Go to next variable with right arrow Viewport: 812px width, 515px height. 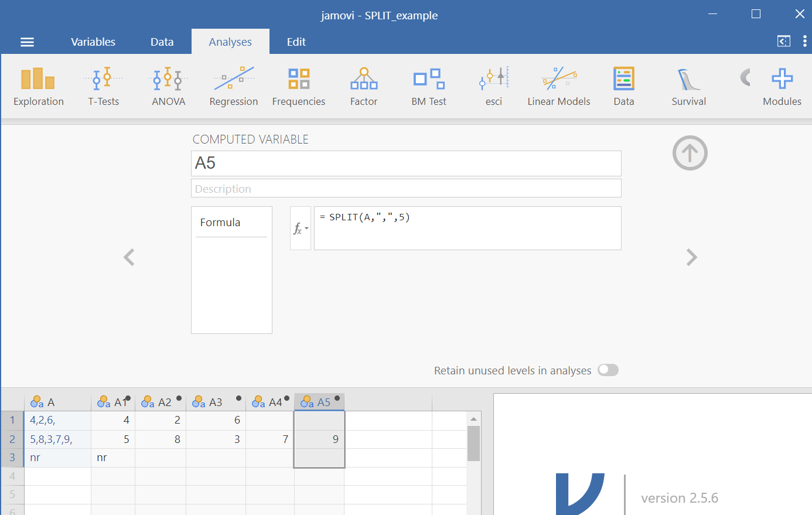click(x=692, y=257)
